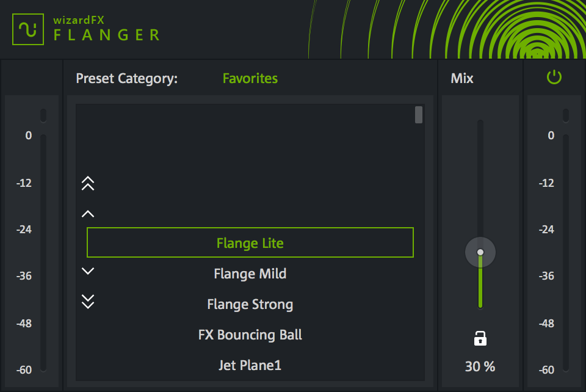Choose the Flange Strong preset
Viewport: 586px width, 392px height.
250,304
